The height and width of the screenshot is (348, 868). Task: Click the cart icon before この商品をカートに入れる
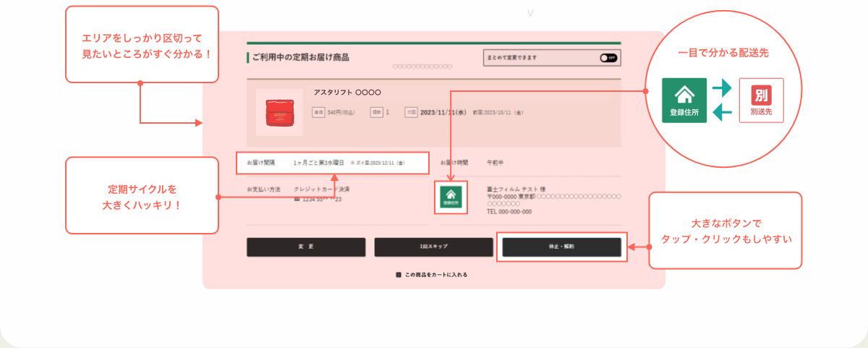coord(399,275)
